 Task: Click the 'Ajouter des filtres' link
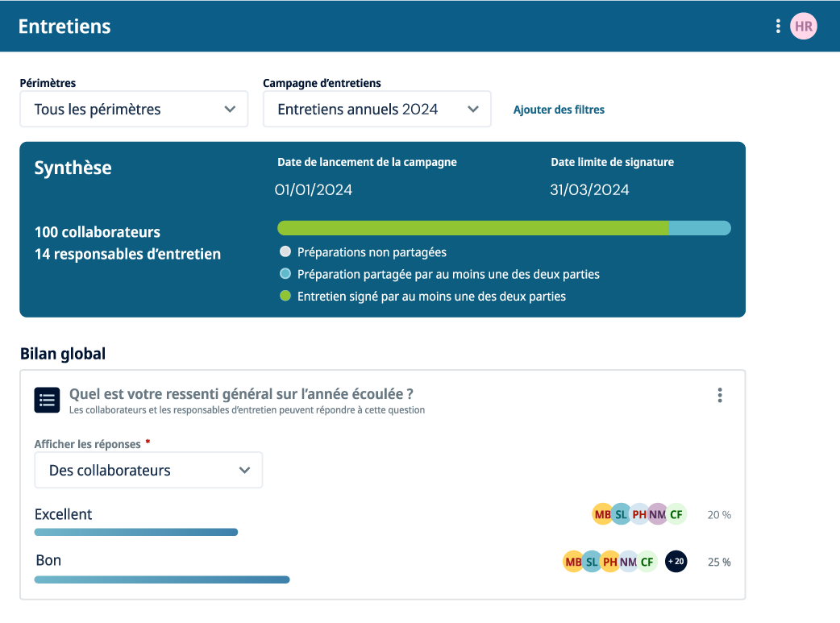[559, 110]
